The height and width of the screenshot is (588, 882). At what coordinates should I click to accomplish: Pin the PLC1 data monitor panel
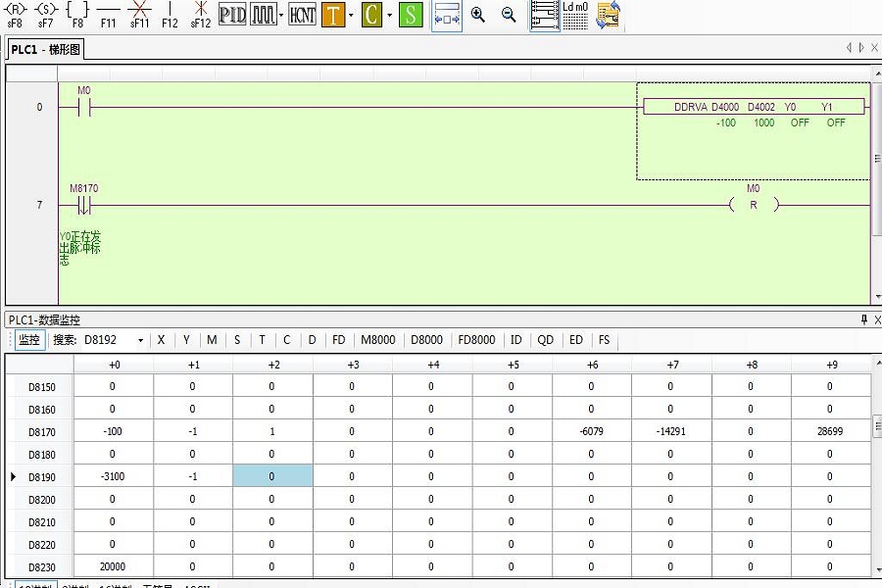[864, 319]
